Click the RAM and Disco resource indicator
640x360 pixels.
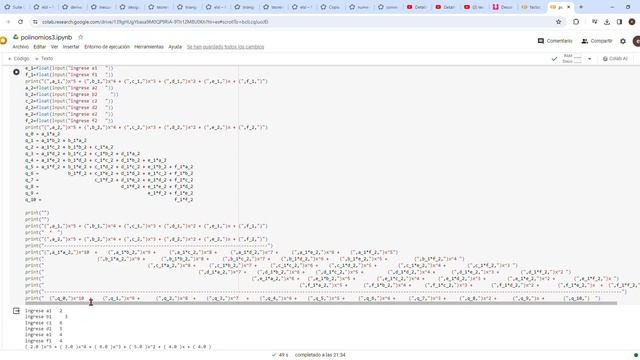click(572, 59)
